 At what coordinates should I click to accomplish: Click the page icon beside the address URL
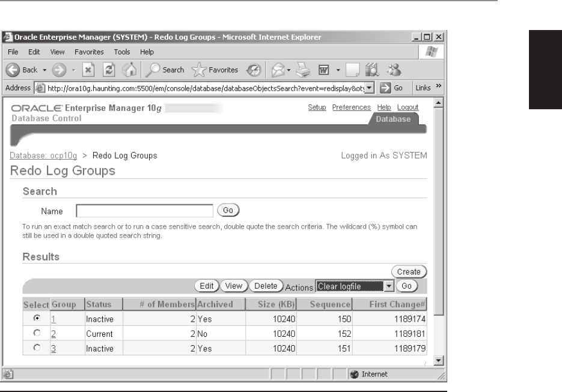[x=40, y=88]
